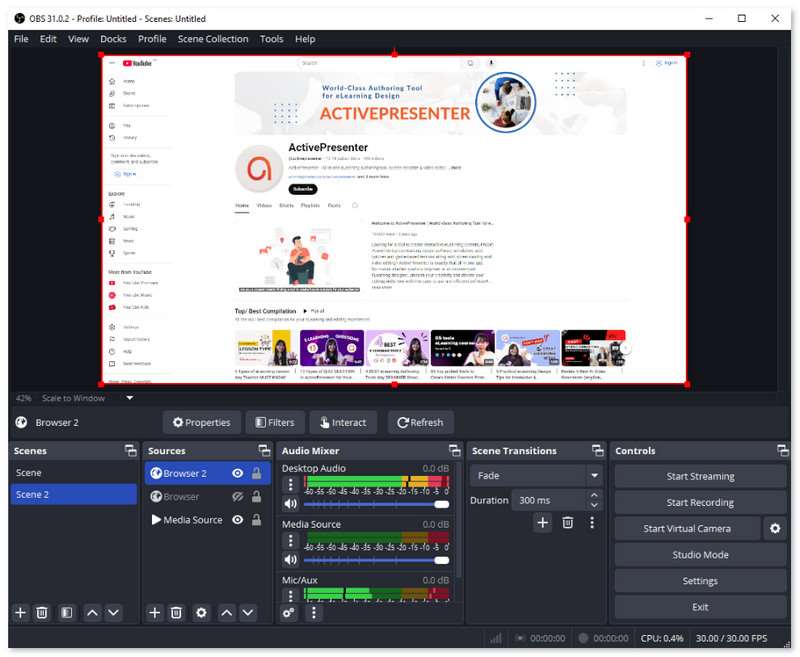This screenshot has width=800, height=657.
Task: Click Interact button for browser source
Action: point(343,422)
